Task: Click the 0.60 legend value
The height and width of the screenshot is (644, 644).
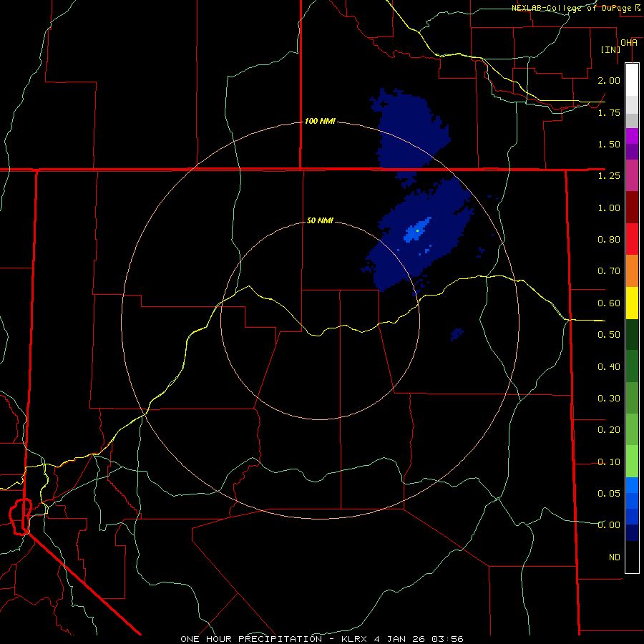Action: [609, 303]
